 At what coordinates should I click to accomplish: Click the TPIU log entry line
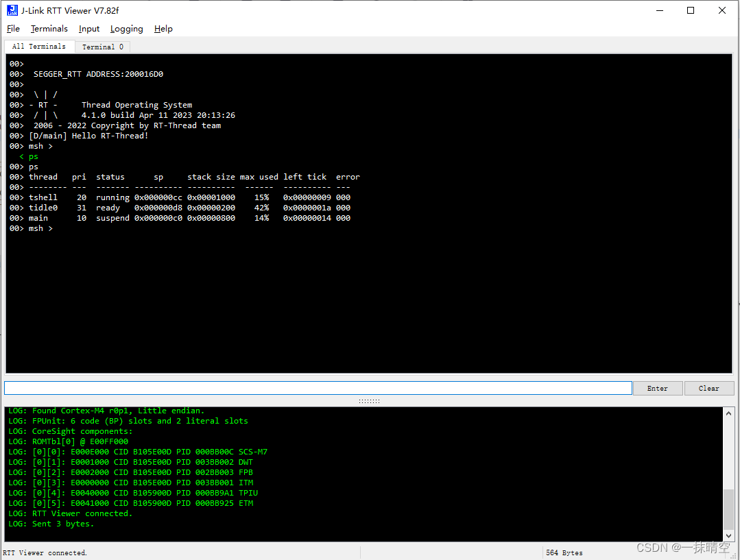(x=133, y=494)
